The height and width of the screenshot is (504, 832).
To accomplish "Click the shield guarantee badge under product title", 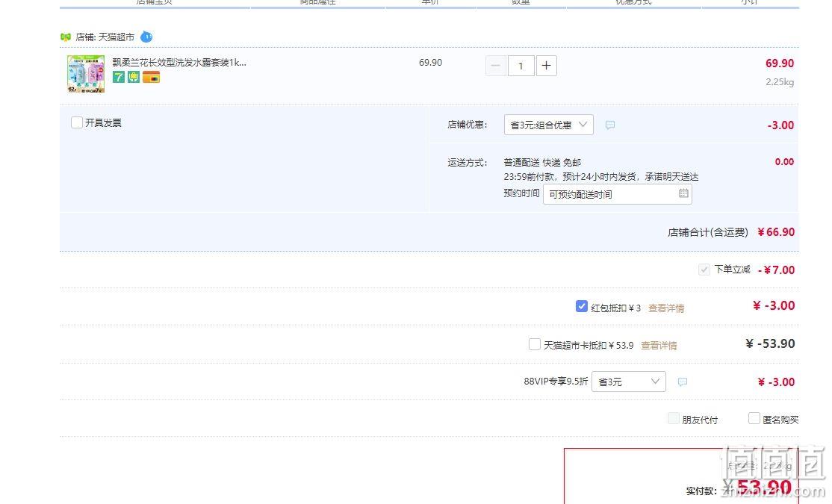I will click(133, 77).
